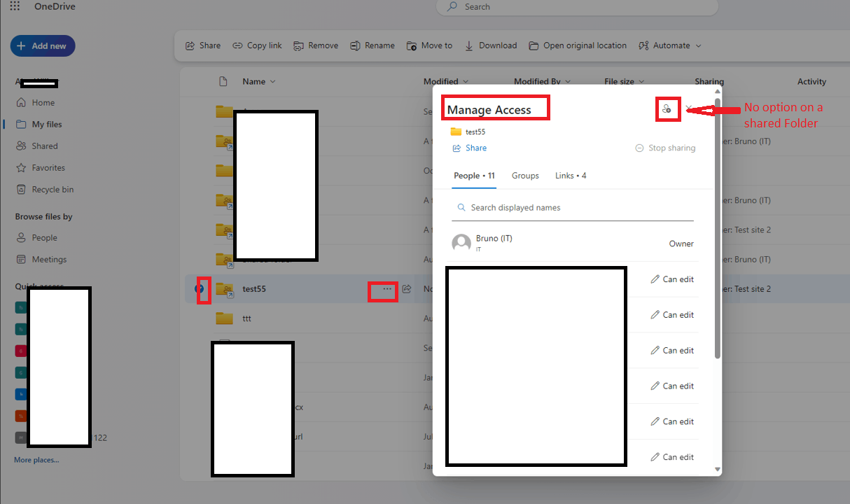
Task: Expand the Automate dropdown
Action: click(670, 45)
